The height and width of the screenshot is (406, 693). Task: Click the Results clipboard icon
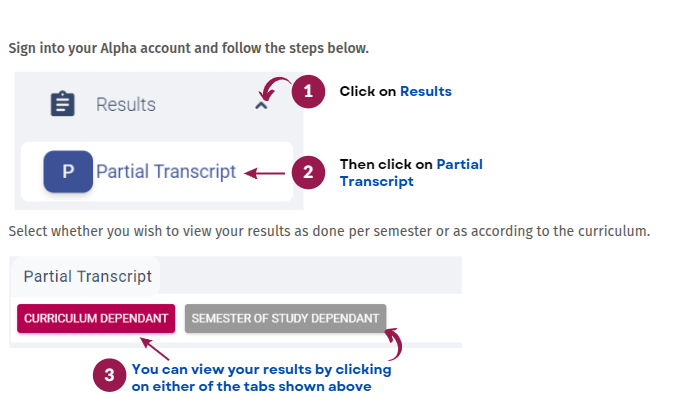(x=63, y=104)
